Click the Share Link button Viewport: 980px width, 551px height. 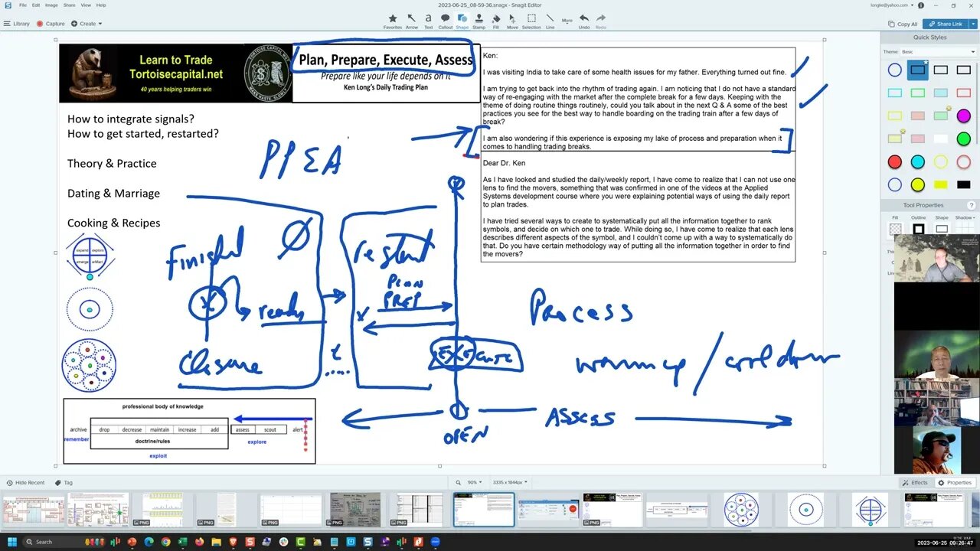click(946, 24)
